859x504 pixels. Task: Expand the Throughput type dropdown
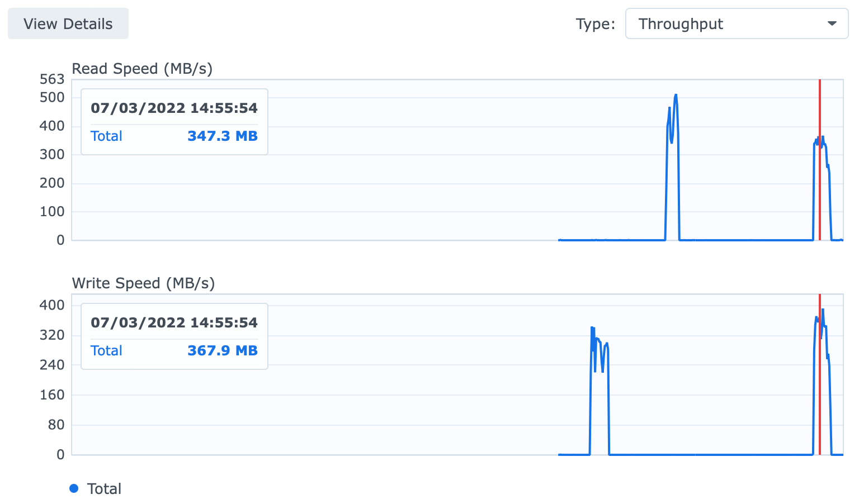[737, 23]
